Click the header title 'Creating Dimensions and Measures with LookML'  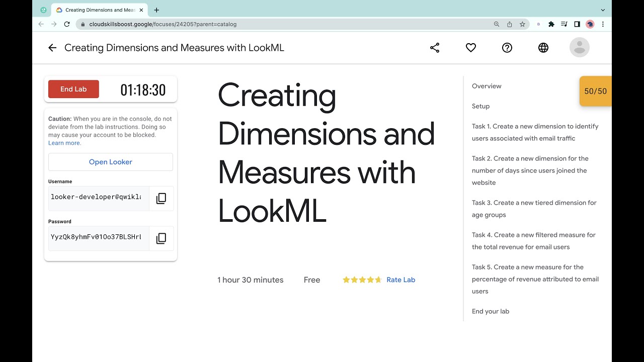pyautogui.click(x=174, y=48)
